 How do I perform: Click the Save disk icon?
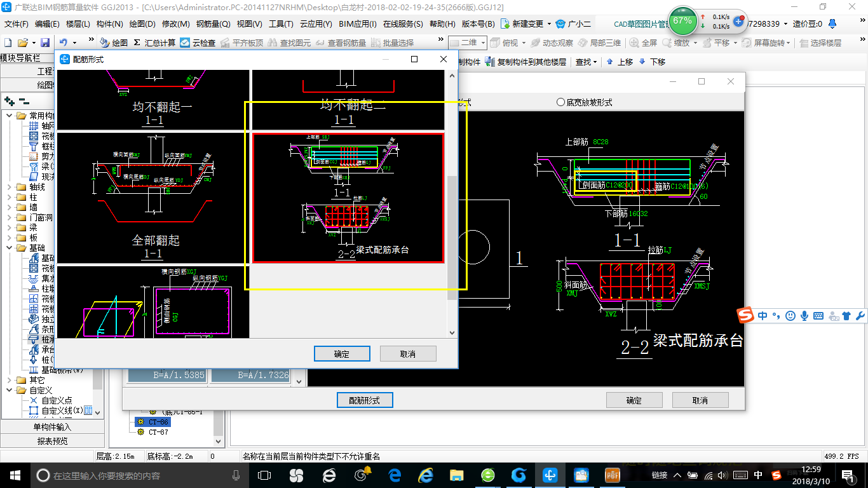(45, 43)
